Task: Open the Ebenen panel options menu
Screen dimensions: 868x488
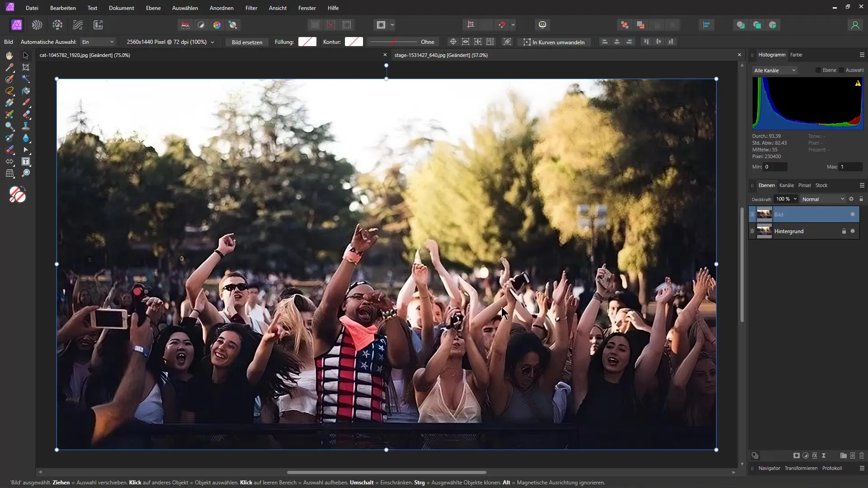Action: tap(862, 185)
